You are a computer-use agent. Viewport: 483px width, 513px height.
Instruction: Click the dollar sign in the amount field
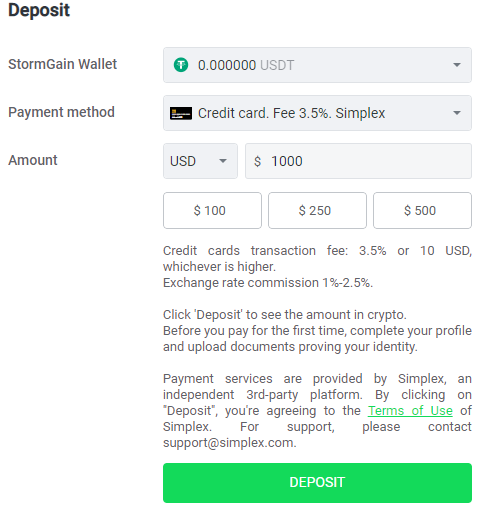257,161
